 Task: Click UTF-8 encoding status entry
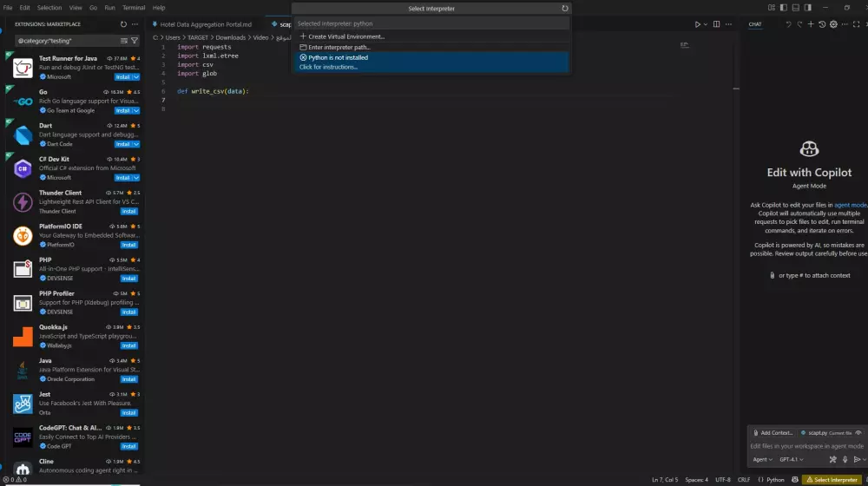tap(723, 480)
